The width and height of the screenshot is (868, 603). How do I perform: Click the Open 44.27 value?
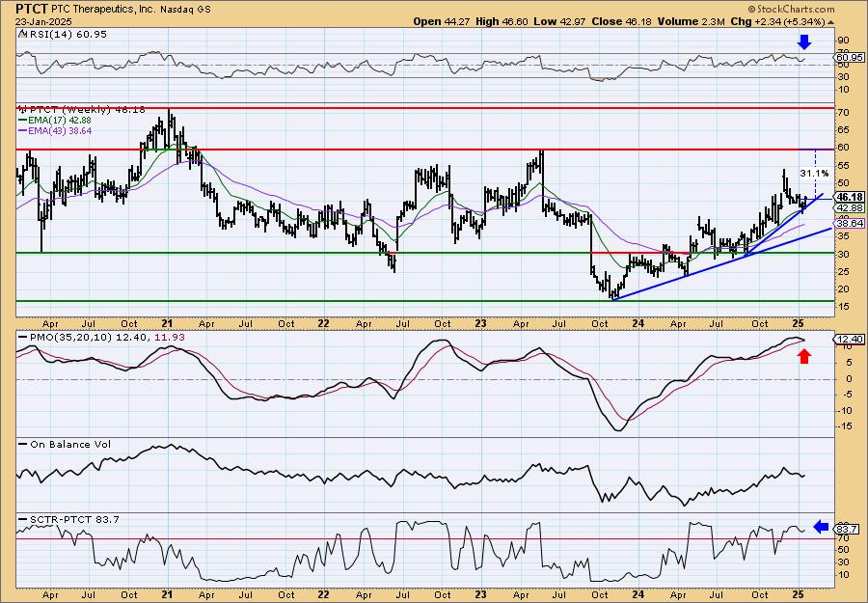(441, 22)
